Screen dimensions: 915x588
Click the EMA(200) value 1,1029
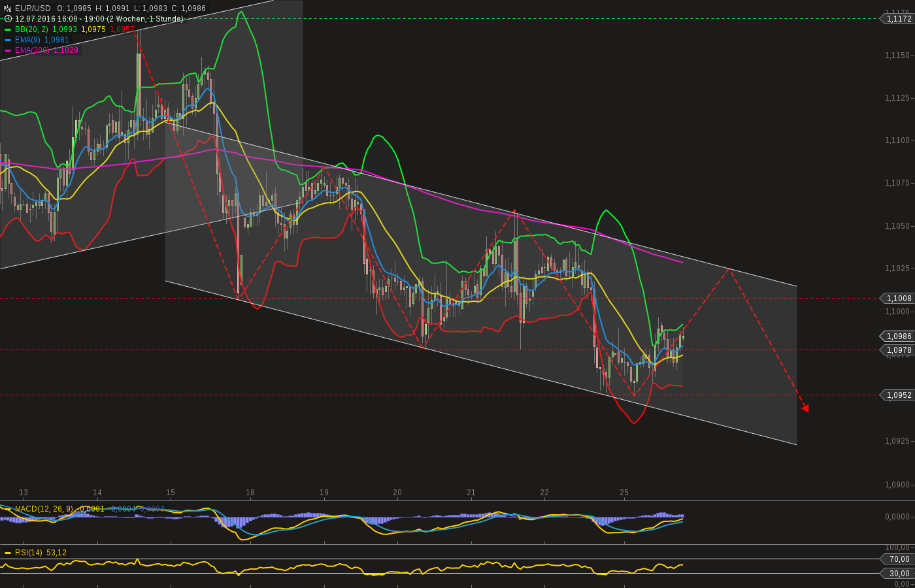tap(66, 50)
